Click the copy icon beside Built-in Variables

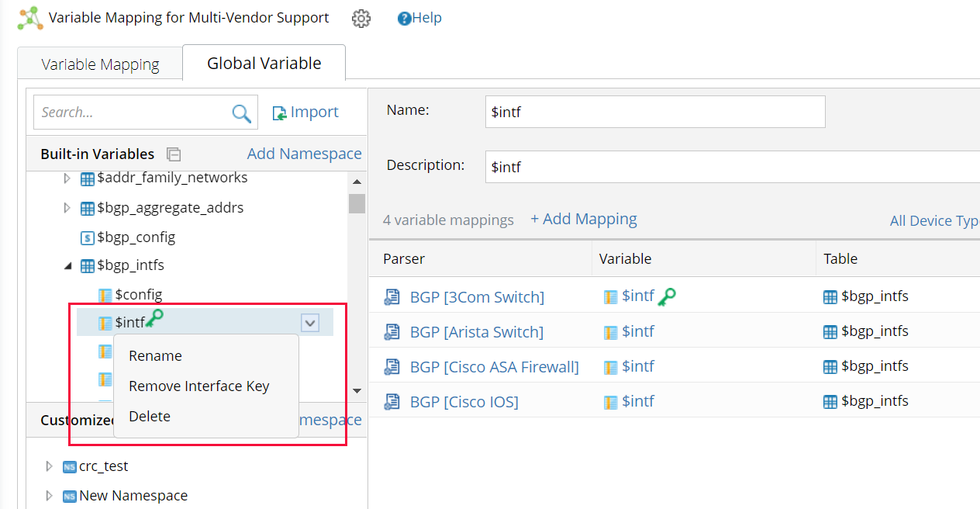tap(174, 154)
